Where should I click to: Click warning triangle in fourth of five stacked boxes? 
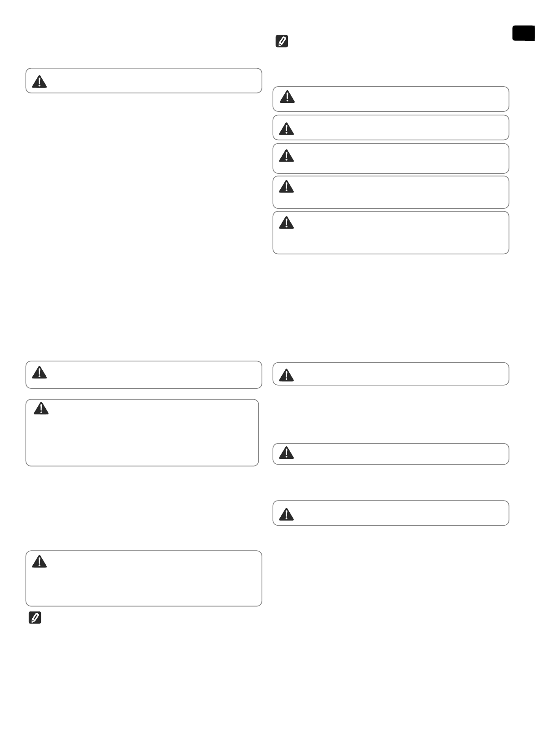(286, 186)
